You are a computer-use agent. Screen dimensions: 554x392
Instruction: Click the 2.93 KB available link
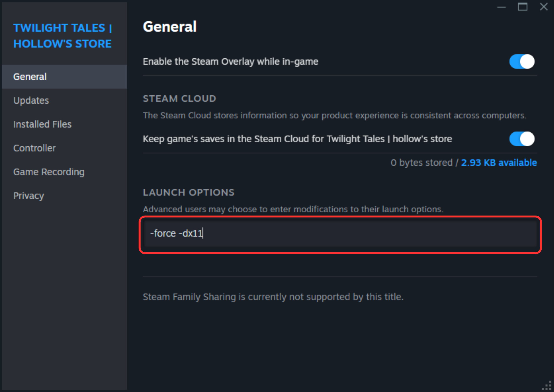point(499,163)
